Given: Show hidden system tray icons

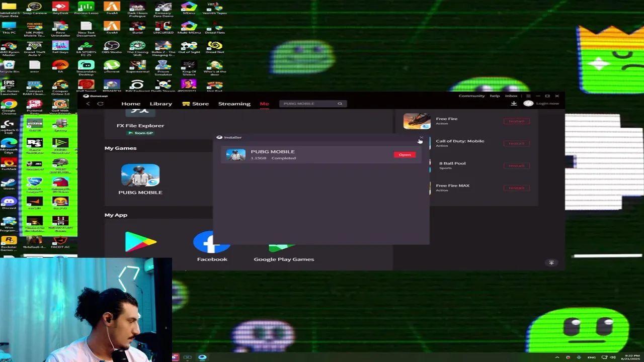Looking at the screenshot, I should click(x=557, y=357).
